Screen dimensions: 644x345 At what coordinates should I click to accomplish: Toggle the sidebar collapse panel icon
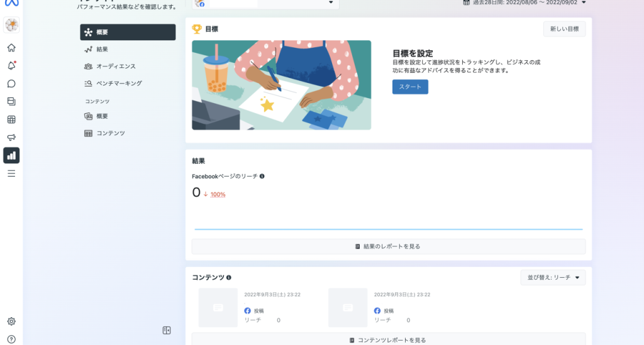167,330
